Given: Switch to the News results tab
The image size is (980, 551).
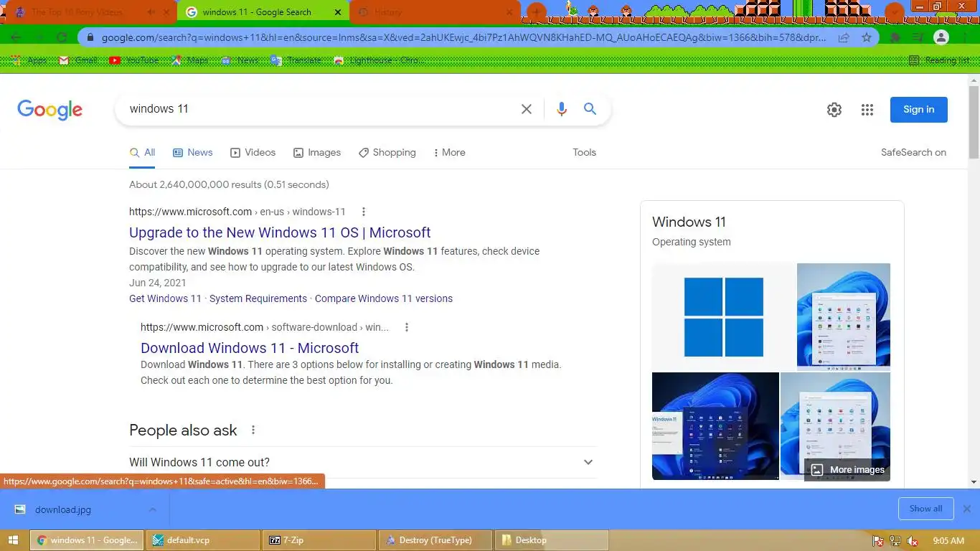Looking at the screenshot, I should point(192,152).
